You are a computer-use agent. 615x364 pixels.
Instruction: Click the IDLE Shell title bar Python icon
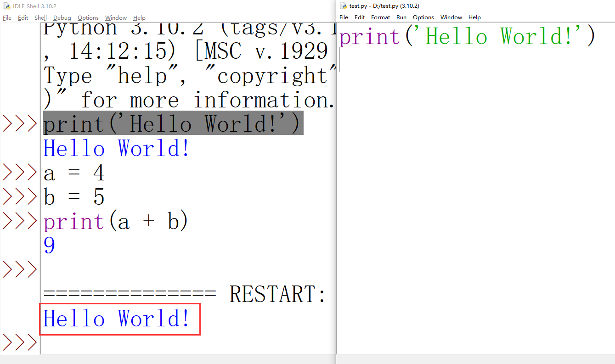point(6,6)
